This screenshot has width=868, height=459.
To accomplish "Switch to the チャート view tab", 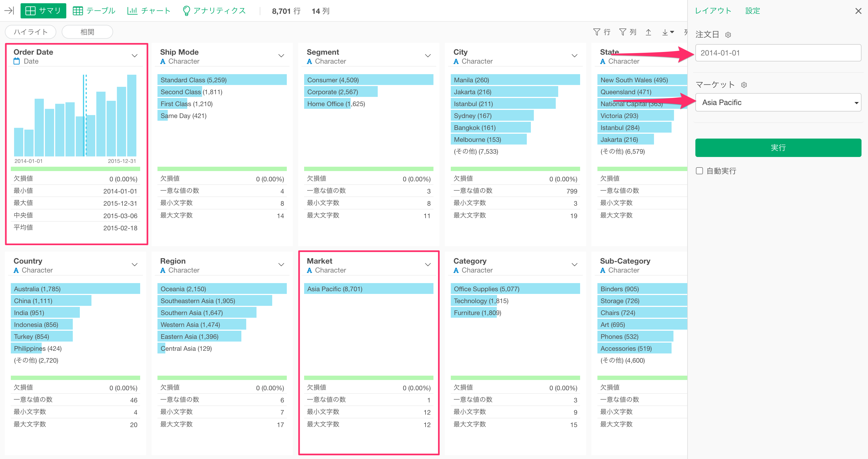I will coord(149,11).
